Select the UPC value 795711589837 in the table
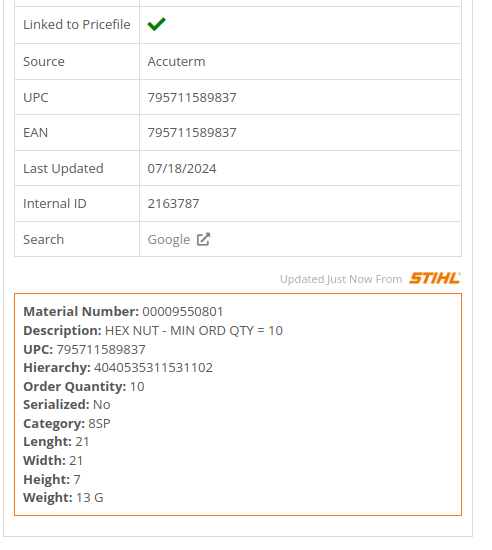The height and width of the screenshot is (550, 492). tap(192, 97)
